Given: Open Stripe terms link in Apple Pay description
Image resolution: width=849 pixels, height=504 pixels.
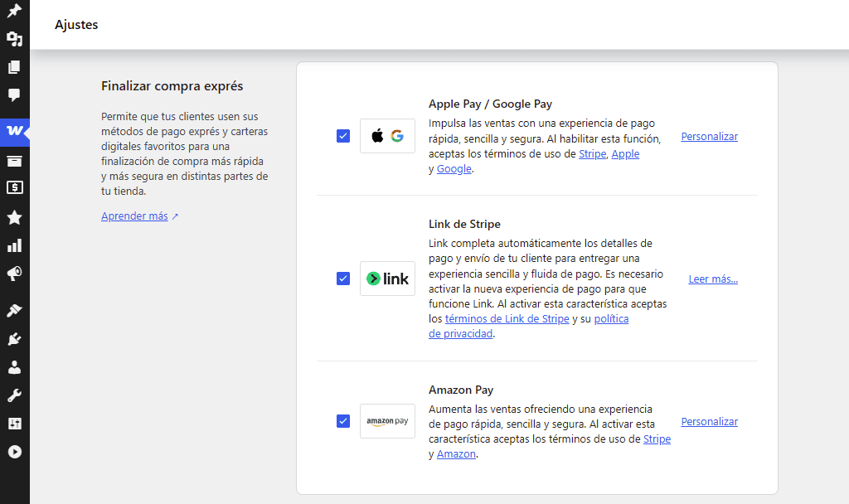Looking at the screenshot, I should click(592, 153).
